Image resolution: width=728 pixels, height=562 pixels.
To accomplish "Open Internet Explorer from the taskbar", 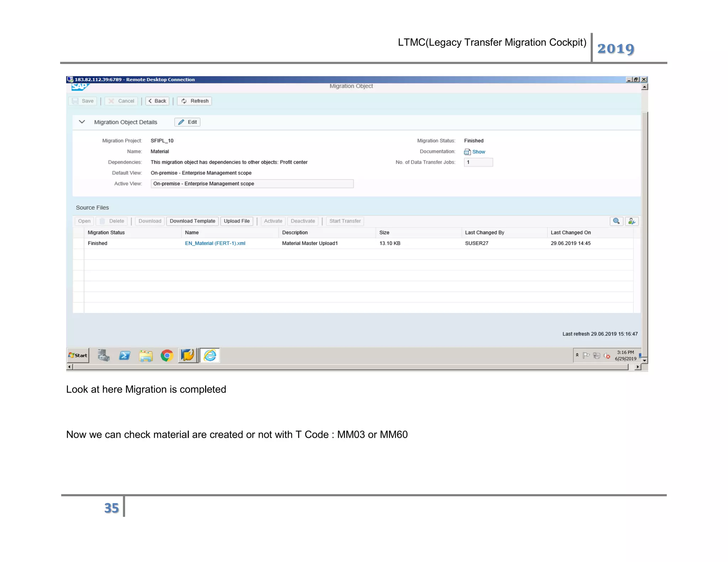I will coord(210,355).
